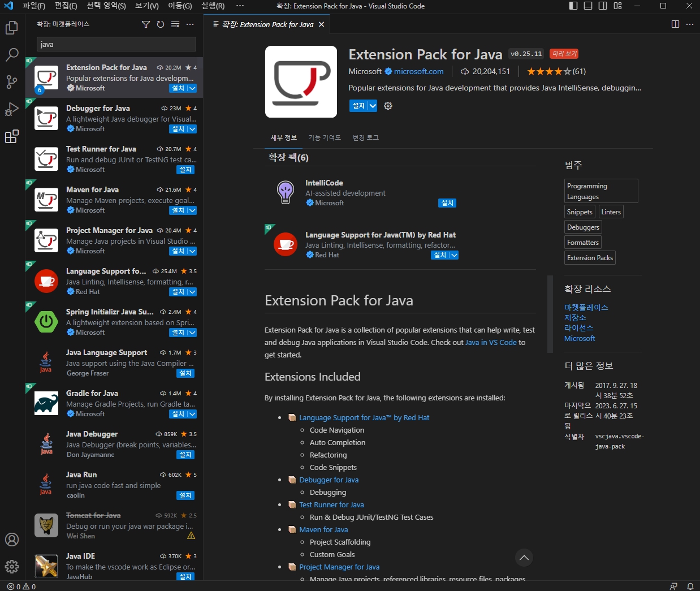The image size is (700, 591).
Task: Expand install dropdown for Spring Initializr
Action: tap(192, 333)
